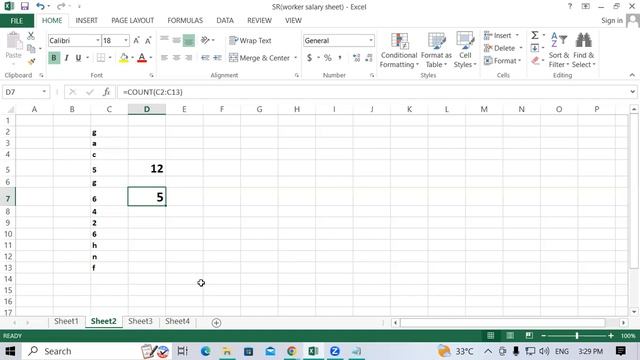Viewport: 640px width, 360px height.
Task: Toggle middle vertical alignment icon
Action: tap(176, 40)
